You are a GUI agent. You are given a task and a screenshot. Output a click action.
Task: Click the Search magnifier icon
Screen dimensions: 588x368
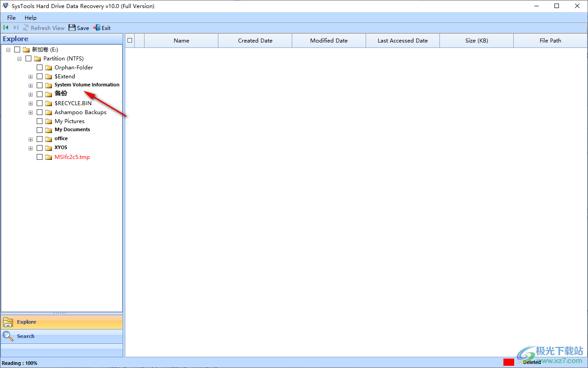8,336
